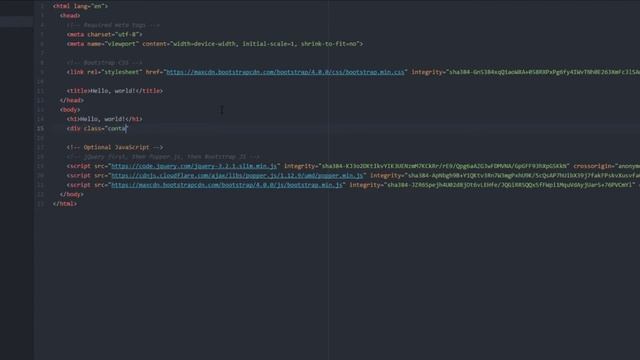Screen dimensions: 640x360
Task: Click the Optional JavaScript comment
Action: coord(115,147)
